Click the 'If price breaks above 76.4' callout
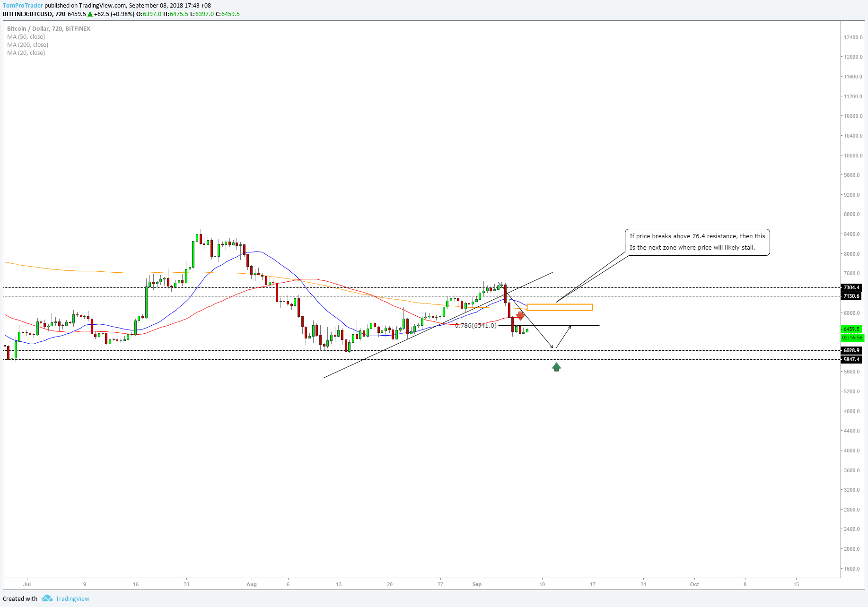The image size is (868, 607). [x=697, y=242]
